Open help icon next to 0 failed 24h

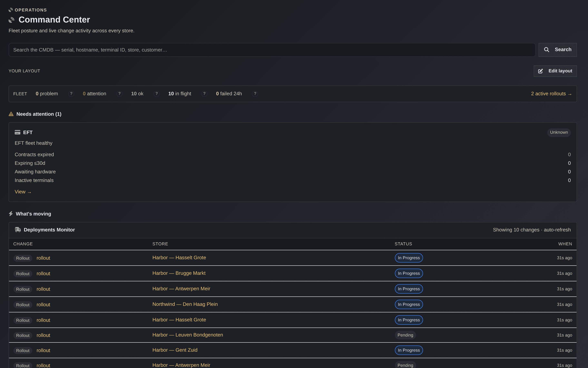pyautogui.click(x=255, y=94)
